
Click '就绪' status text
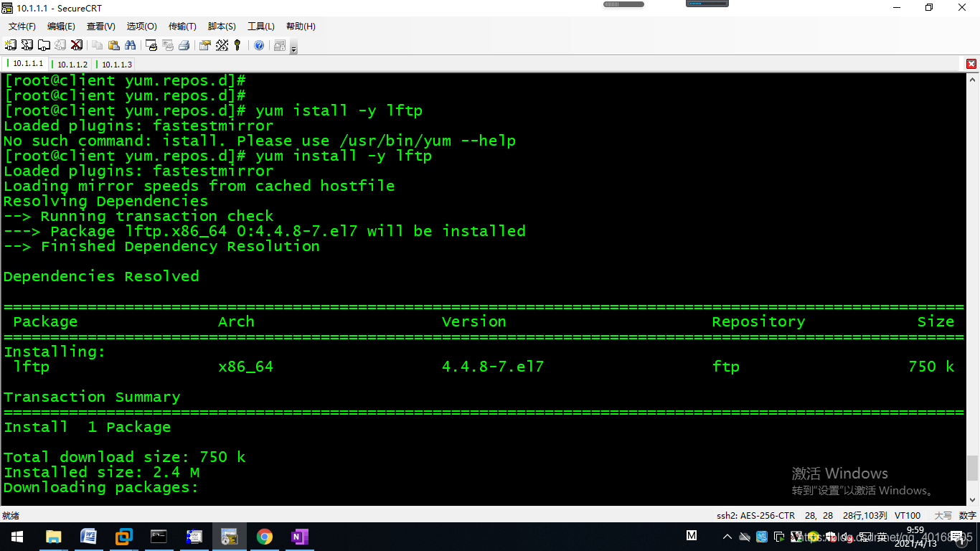point(11,515)
